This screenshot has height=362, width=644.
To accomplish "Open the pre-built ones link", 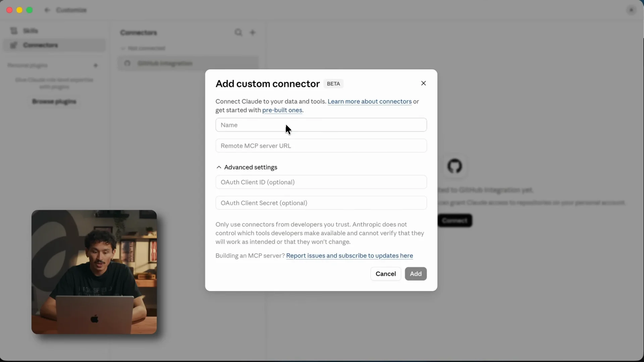I will [282, 110].
